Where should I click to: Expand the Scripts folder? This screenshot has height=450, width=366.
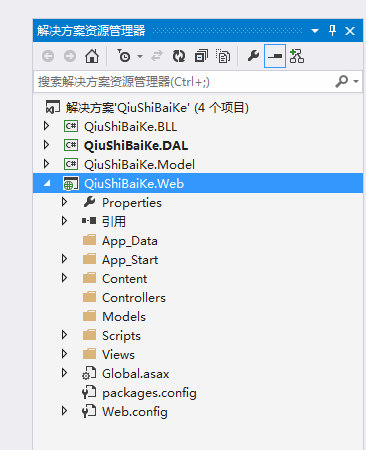64,335
